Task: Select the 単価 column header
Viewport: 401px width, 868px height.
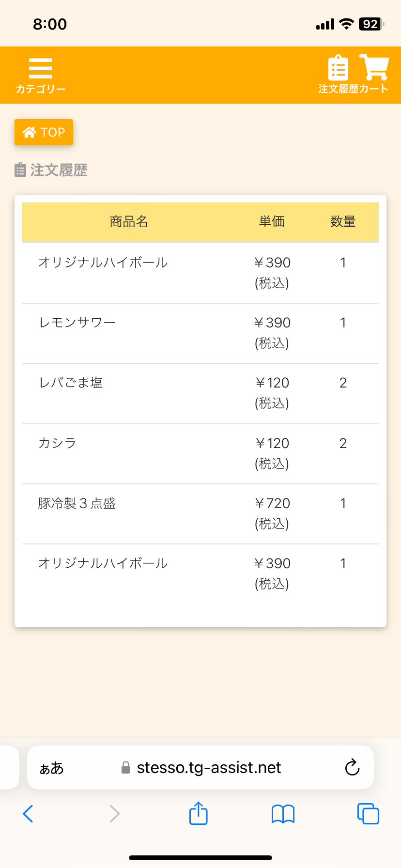Action: click(x=272, y=222)
